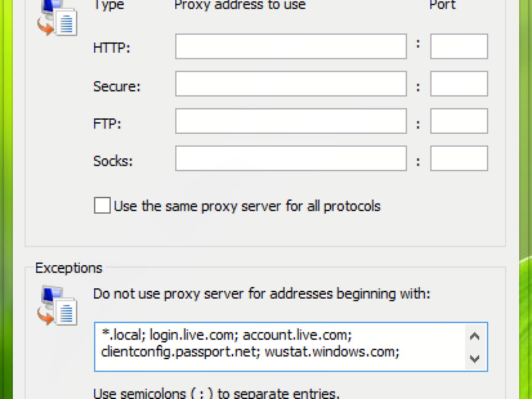532x399 pixels.
Task: Click the Secure proxy address field
Action: point(291,84)
